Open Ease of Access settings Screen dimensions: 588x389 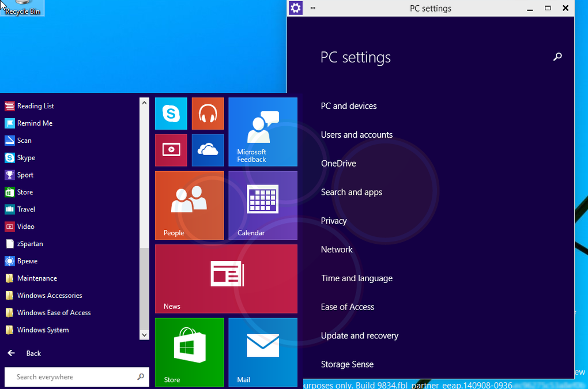(x=348, y=307)
